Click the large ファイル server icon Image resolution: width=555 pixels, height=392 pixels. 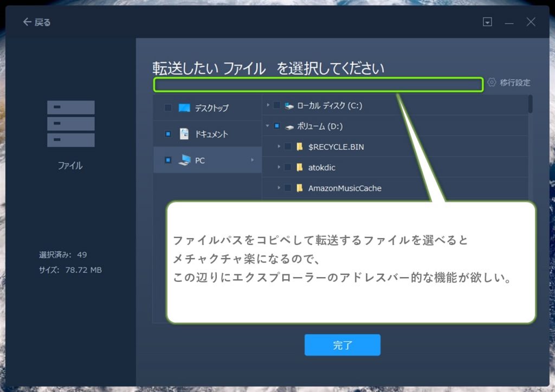tap(70, 124)
